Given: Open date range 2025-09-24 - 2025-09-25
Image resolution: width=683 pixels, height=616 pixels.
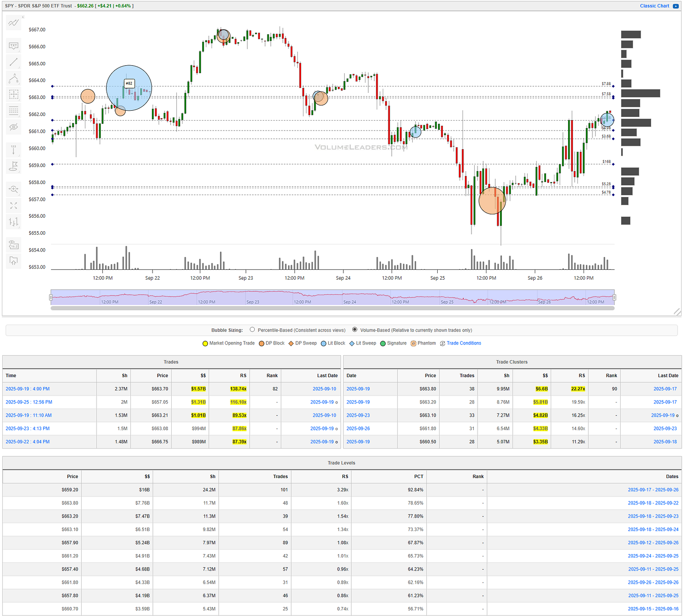Looking at the screenshot, I should [x=653, y=556].
